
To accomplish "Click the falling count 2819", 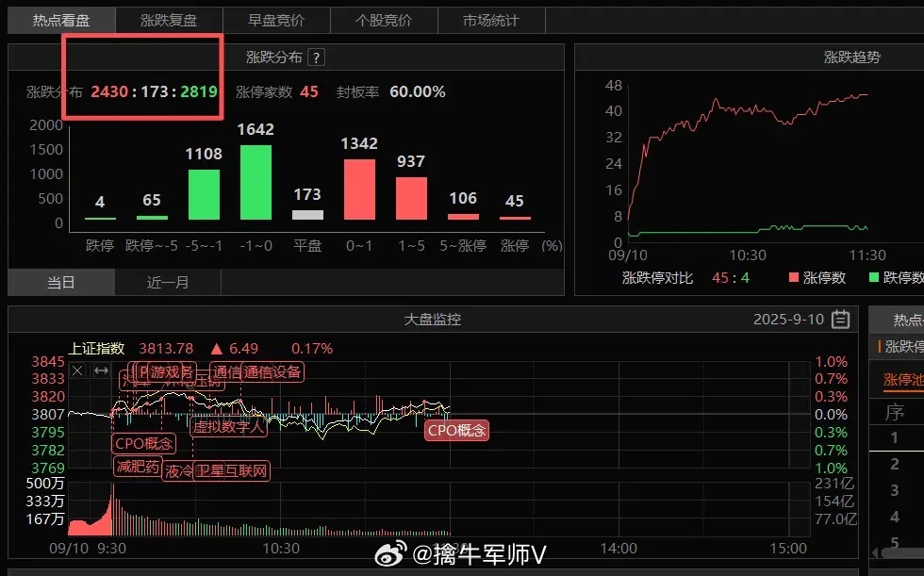I will tap(199, 91).
